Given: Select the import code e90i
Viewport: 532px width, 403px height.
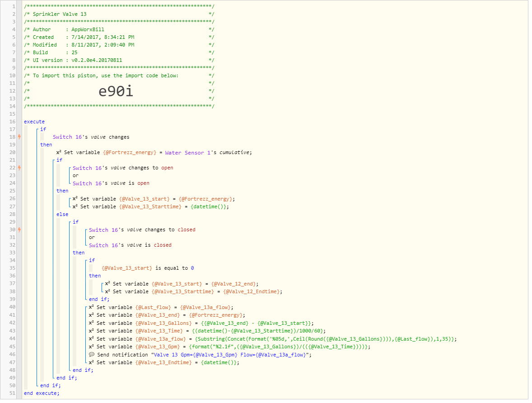Looking at the screenshot, I should 116,91.
